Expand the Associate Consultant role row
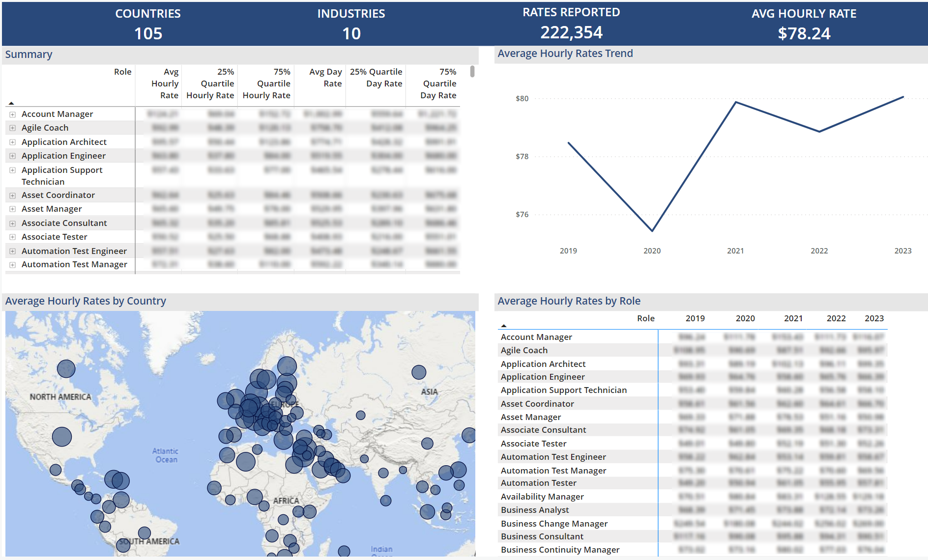This screenshot has width=928, height=560. pos(12,223)
